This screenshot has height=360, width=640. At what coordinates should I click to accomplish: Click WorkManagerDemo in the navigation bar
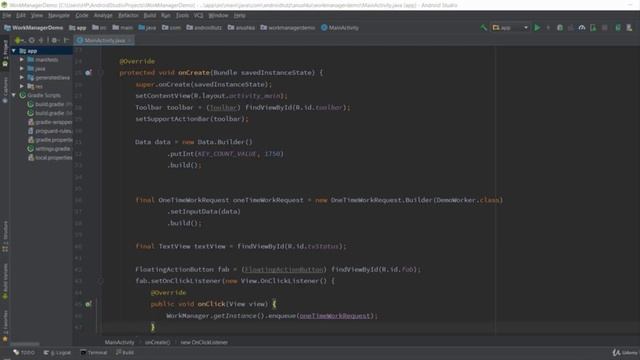pos(33,28)
